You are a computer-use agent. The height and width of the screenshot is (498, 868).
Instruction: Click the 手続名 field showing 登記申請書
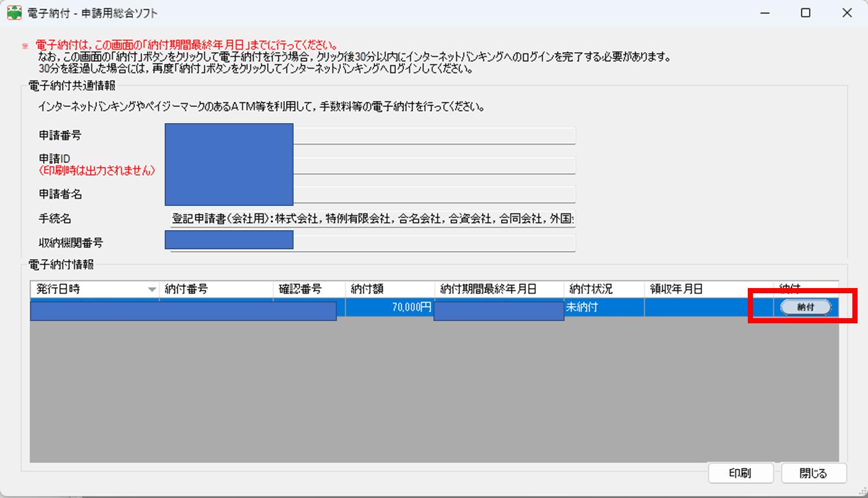pyautogui.click(x=373, y=219)
